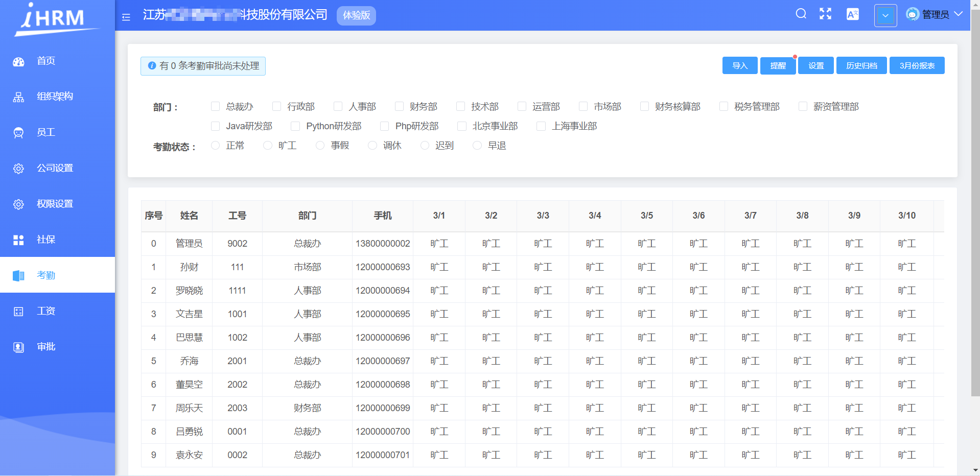Check the 人事部 department checkbox
This screenshot has width=980, height=476.
tap(338, 106)
